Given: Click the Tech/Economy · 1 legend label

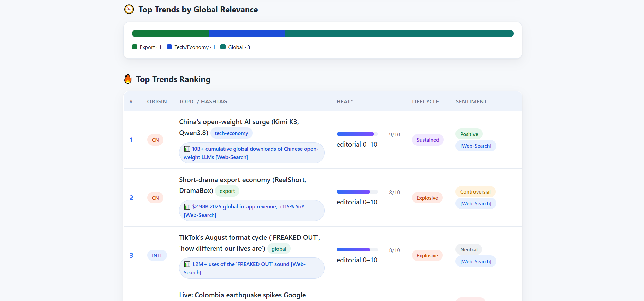Looking at the screenshot, I should (195, 47).
